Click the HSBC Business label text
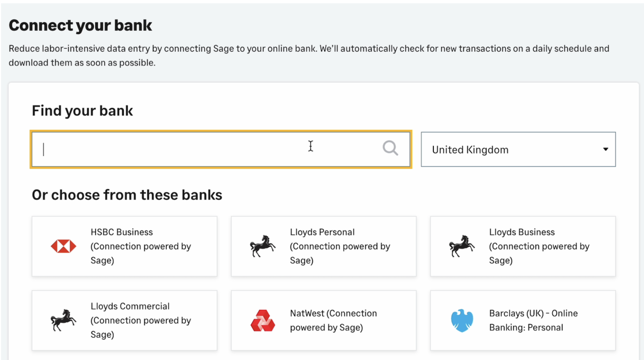The image size is (644, 360). click(x=122, y=232)
